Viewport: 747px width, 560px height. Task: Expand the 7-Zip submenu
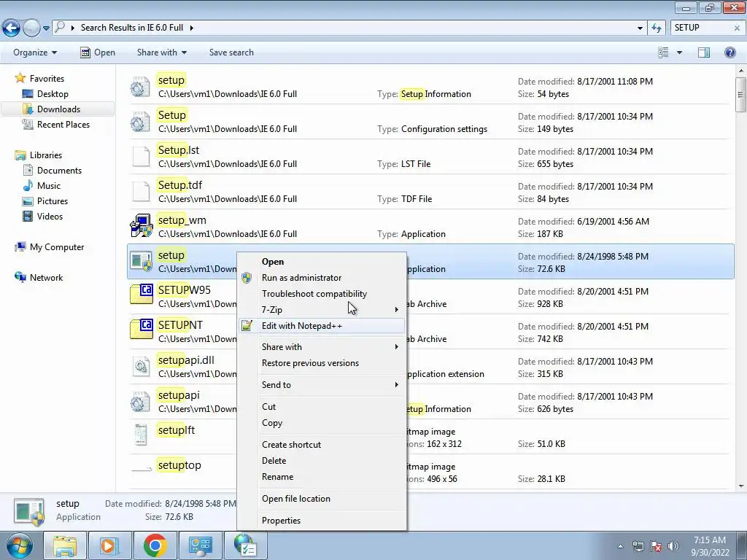coord(322,309)
